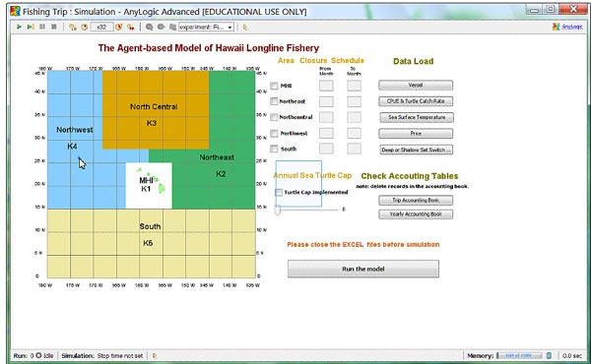Toggle the Turtle Cap Implemented checkbox
The width and height of the screenshot is (591, 364).
pyautogui.click(x=279, y=193)
